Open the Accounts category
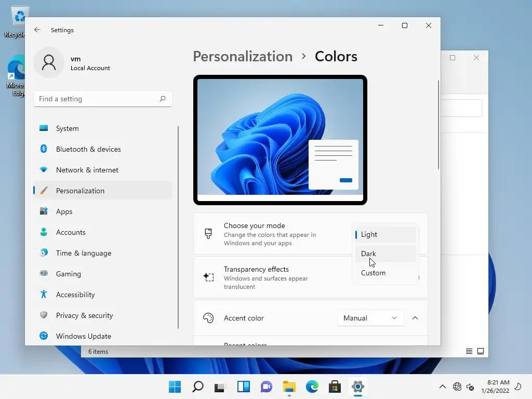Screen dimensions: 532x399 (103, 232)
